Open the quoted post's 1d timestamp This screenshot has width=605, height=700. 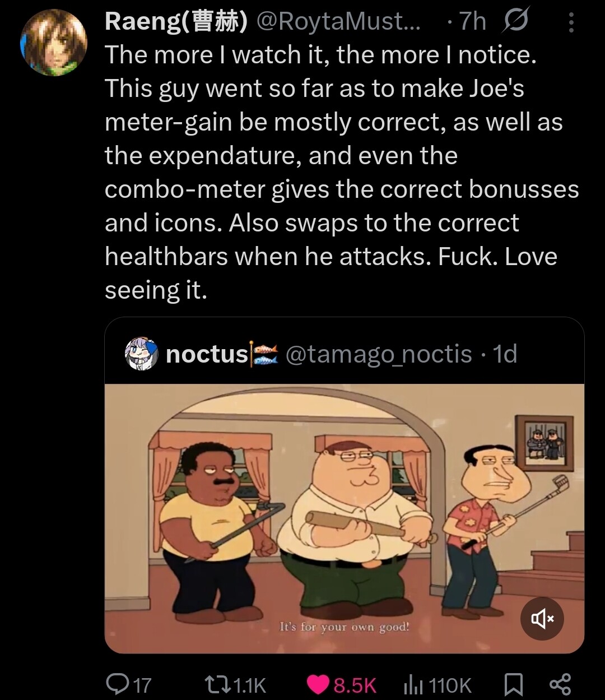click(x=504, y=354)
